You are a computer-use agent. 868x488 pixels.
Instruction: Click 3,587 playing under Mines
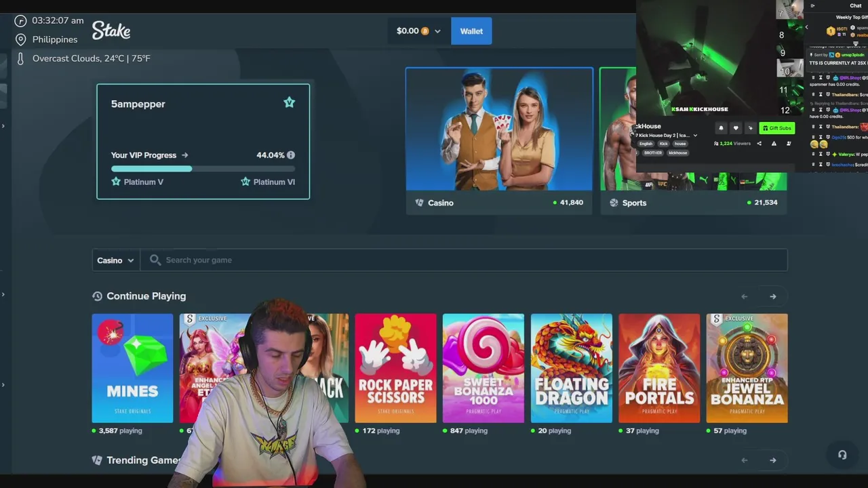click(120, 431)
